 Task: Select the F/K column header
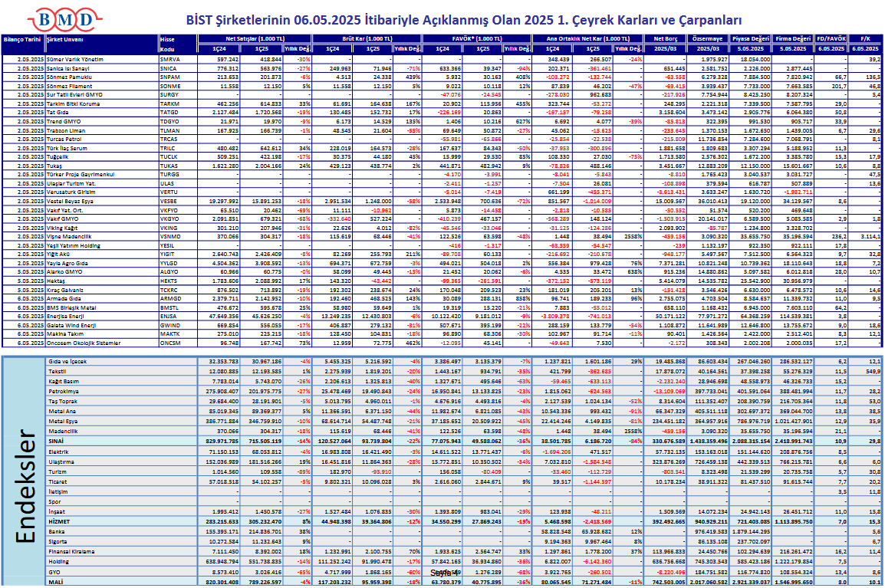(x=865, y=39)
